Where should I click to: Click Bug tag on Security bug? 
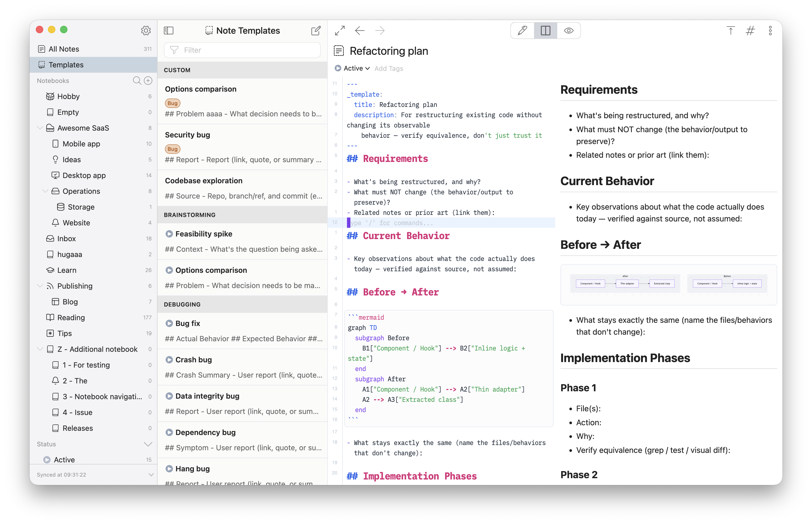[172, 149]
